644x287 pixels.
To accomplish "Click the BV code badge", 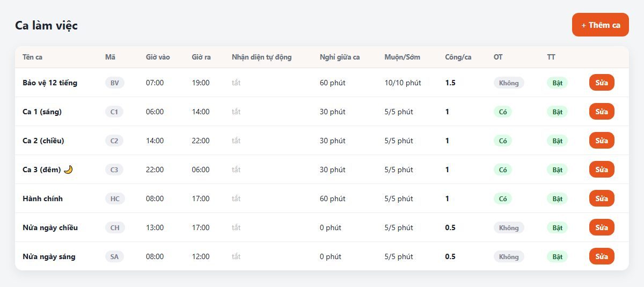I will click(115, 83).
